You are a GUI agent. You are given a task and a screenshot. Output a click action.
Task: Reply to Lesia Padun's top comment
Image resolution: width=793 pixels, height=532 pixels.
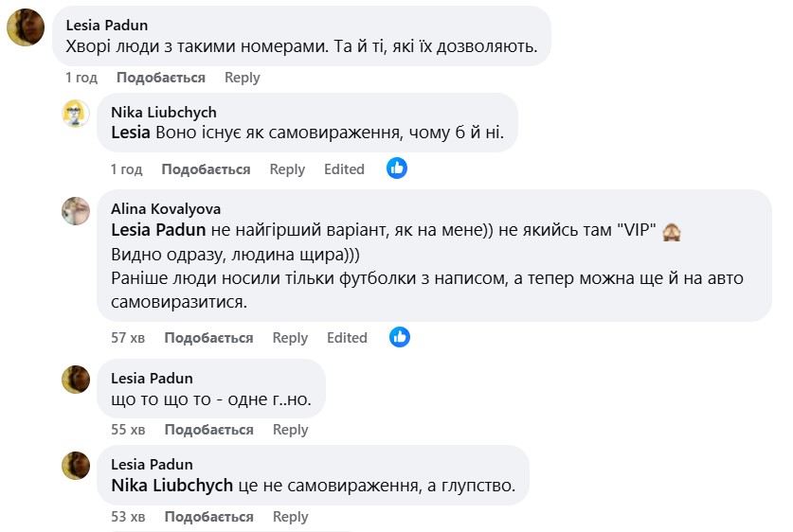coord(243,78)
